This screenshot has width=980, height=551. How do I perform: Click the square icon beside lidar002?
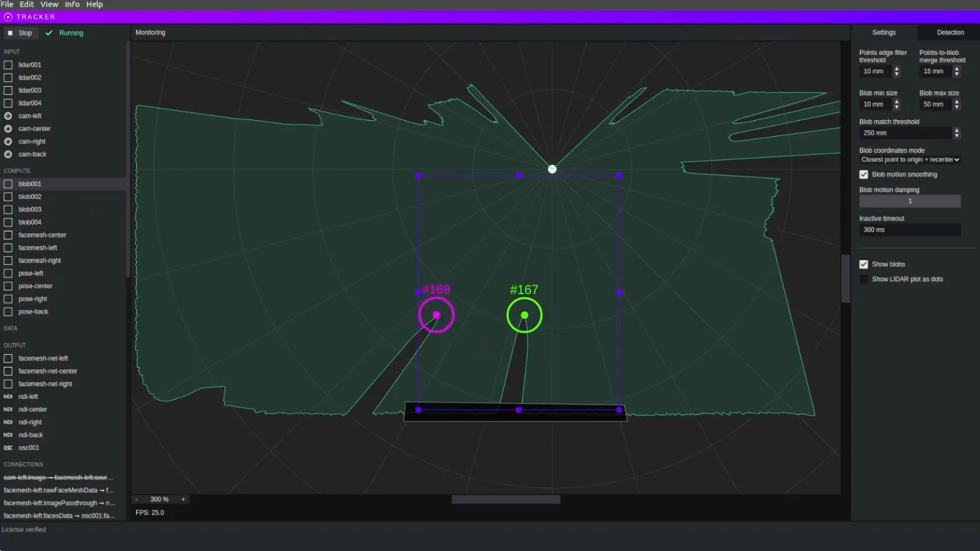click(8, 77)
